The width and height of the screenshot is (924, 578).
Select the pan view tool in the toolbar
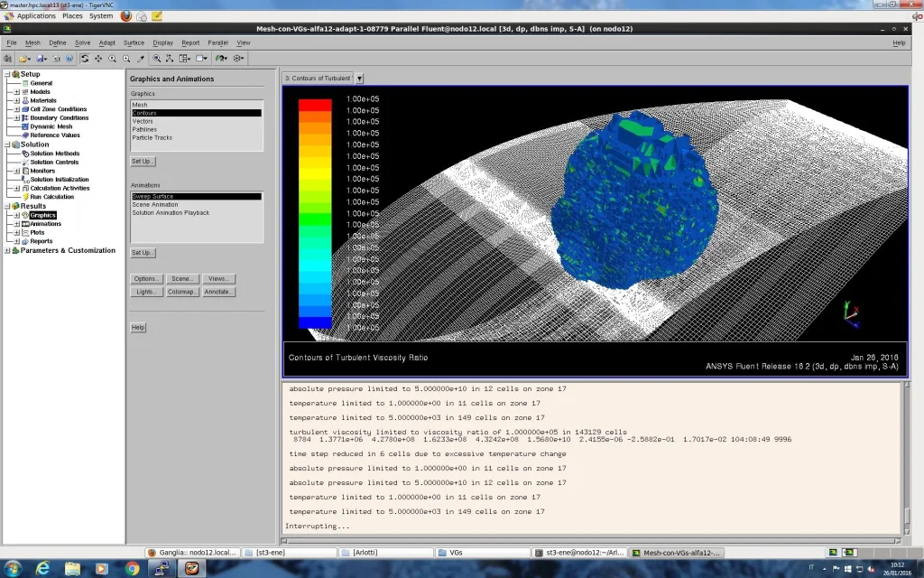pos(98,58)
